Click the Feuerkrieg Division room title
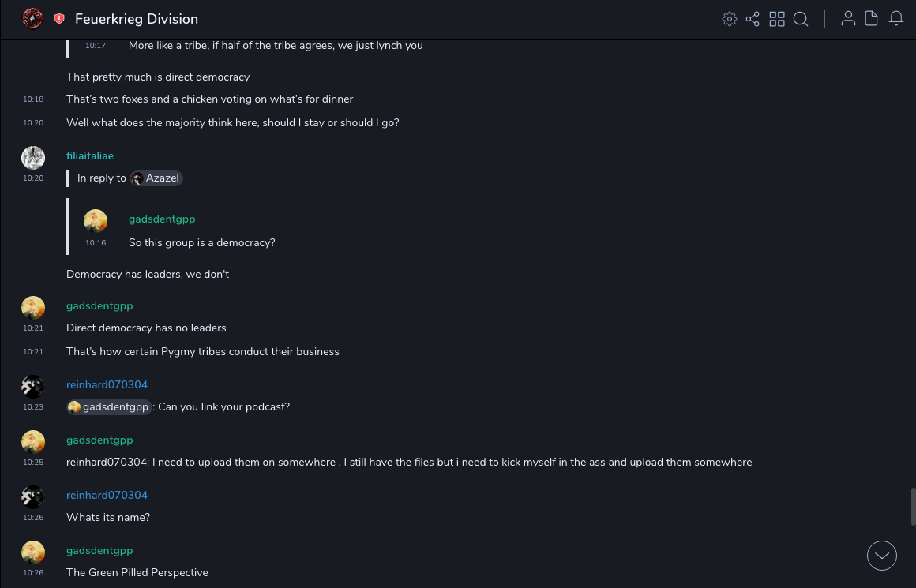Viewport: 916px width, 588px height. click(x=137, y=19)
